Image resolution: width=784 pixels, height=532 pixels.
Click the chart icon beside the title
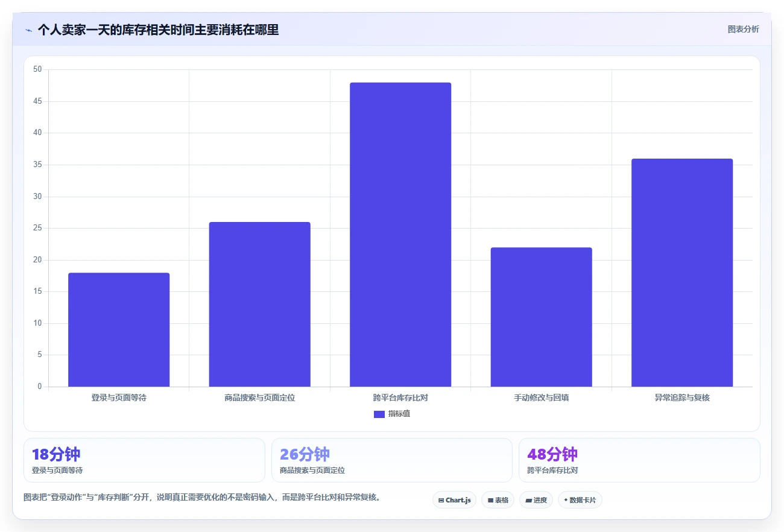28,30
